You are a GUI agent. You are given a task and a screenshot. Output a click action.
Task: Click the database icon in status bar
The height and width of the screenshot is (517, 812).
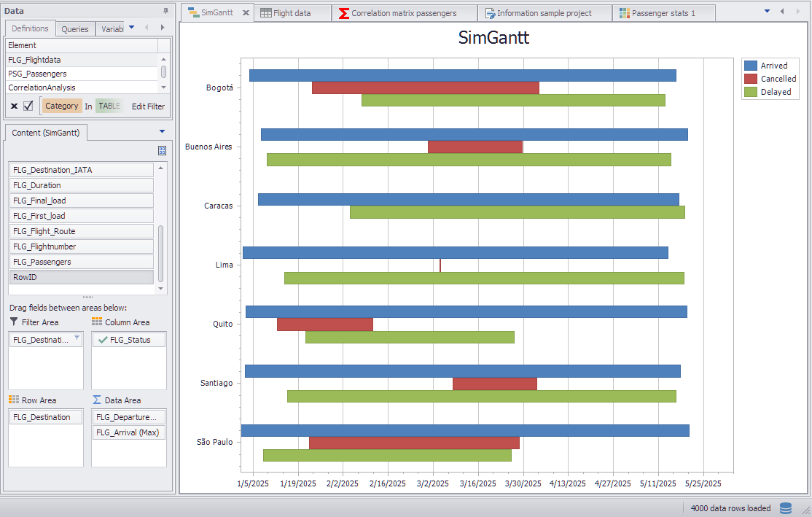pyautogui.click(x=785, y=508)
